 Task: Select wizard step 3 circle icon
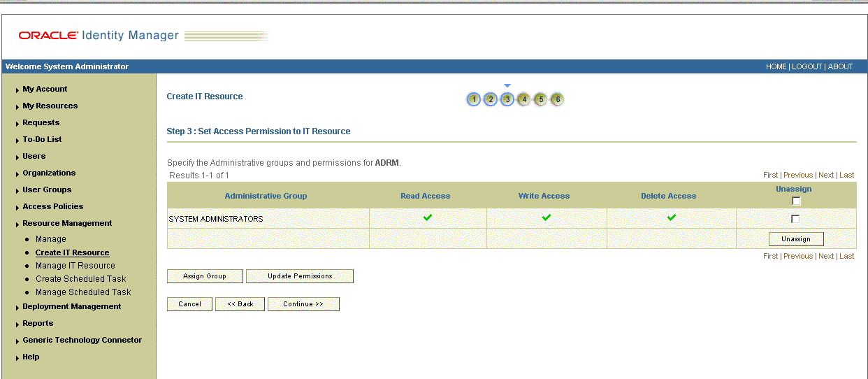point(507,99)
